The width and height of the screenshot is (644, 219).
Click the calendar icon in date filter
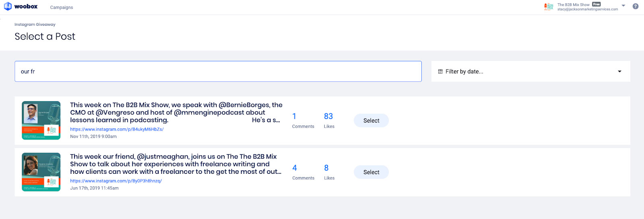(440, 71)
